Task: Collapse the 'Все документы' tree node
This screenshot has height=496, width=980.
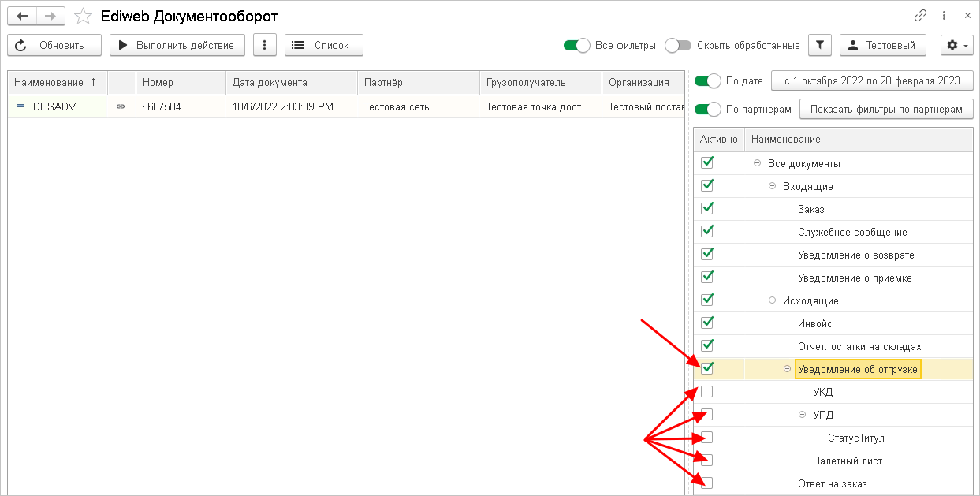Action: (757, 163)
